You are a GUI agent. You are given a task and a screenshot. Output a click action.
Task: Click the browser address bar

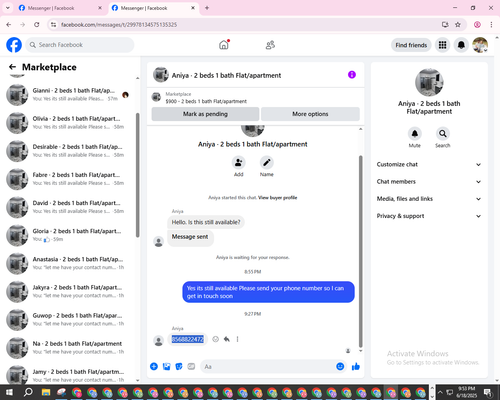pyautogui.click(x=247, y=24)
